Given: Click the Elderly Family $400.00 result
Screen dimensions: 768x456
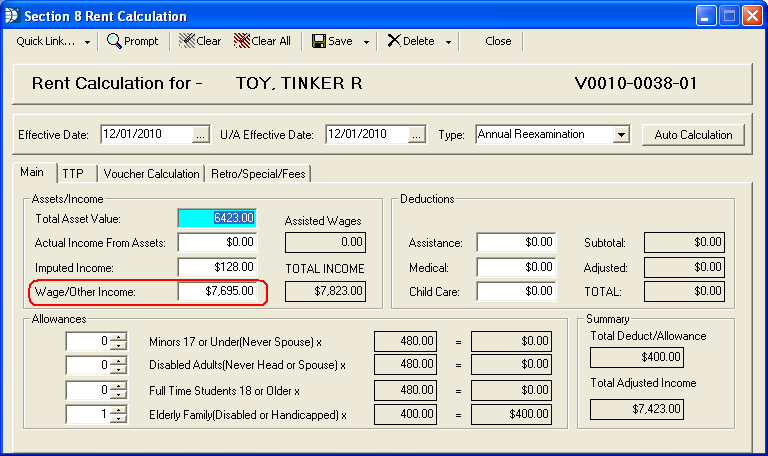Looking at the screenshot, I should click(x=511, y=414).
